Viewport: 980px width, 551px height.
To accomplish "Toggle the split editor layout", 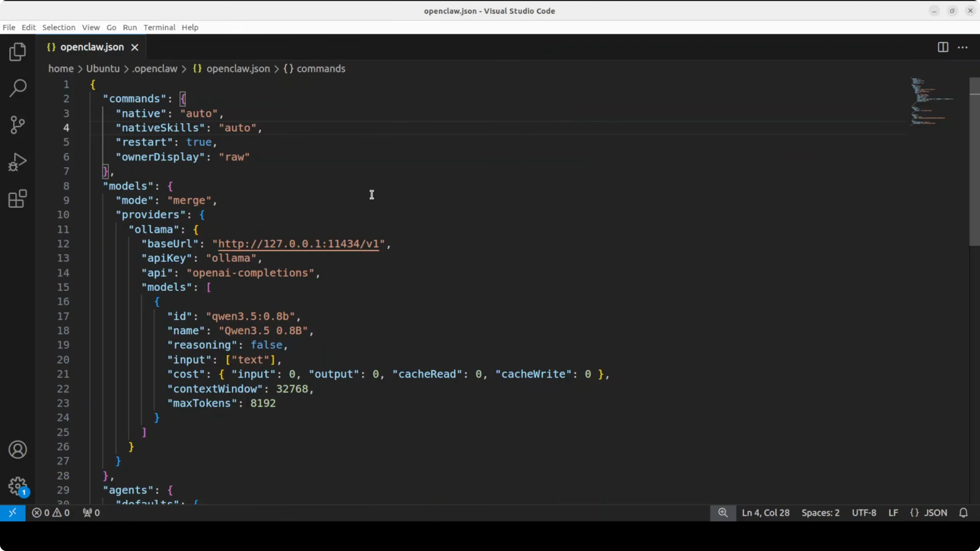I will coord(943,47).
